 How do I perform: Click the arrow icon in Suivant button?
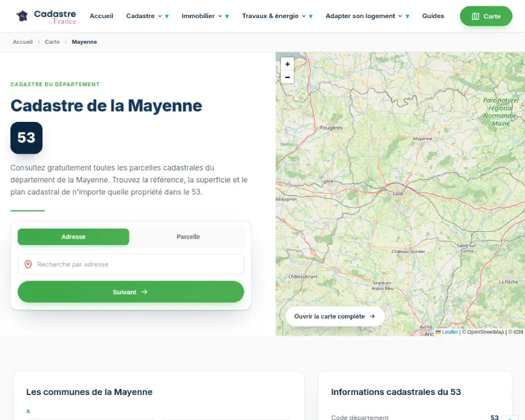[x=144, y=292]
